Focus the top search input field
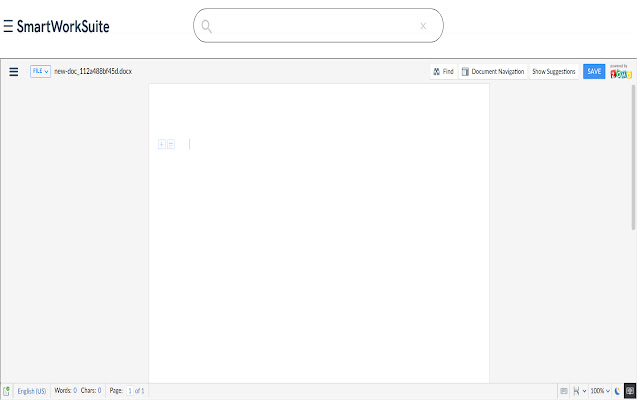Image resolution: width=640 pixels, height=400 pixels. pyautogui.click(x=318, y=25)
